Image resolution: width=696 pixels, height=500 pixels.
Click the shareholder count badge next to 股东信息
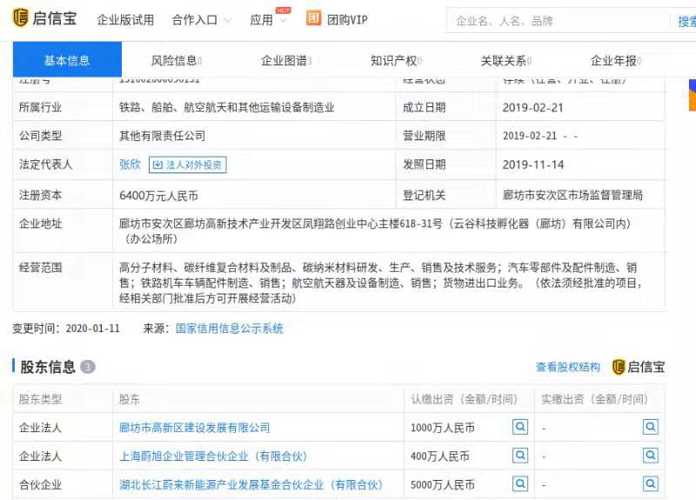click(87, 367)
